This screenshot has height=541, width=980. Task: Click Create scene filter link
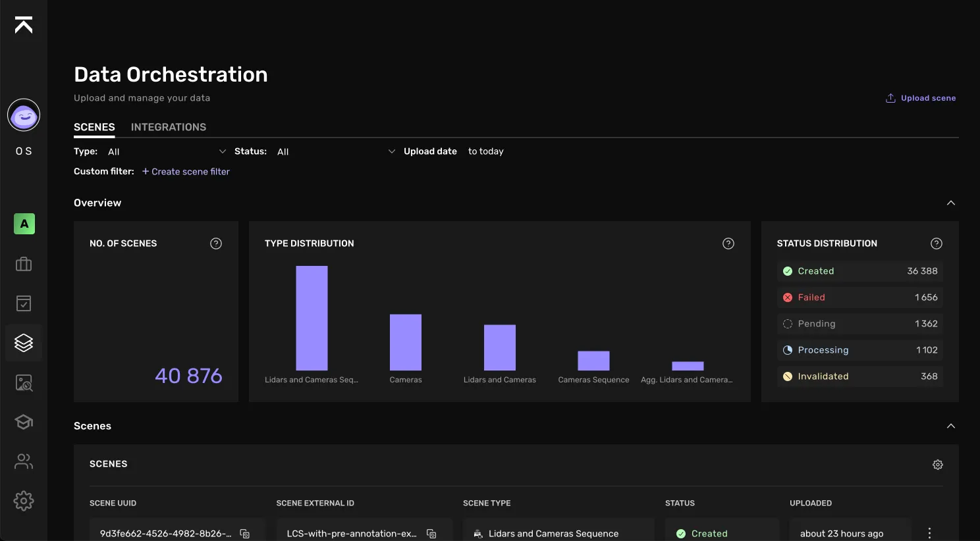(186, 172)
